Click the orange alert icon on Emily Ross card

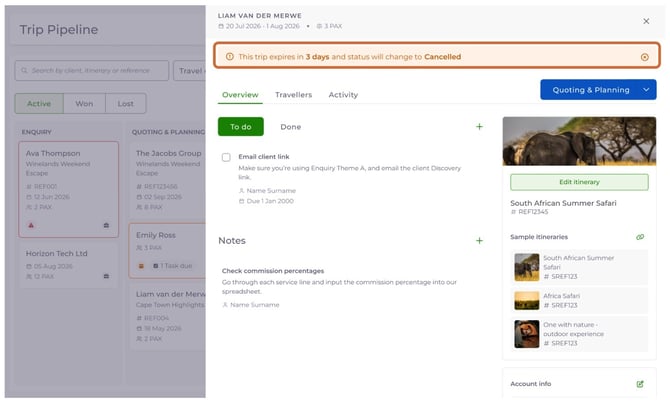[x=141, y=266]
